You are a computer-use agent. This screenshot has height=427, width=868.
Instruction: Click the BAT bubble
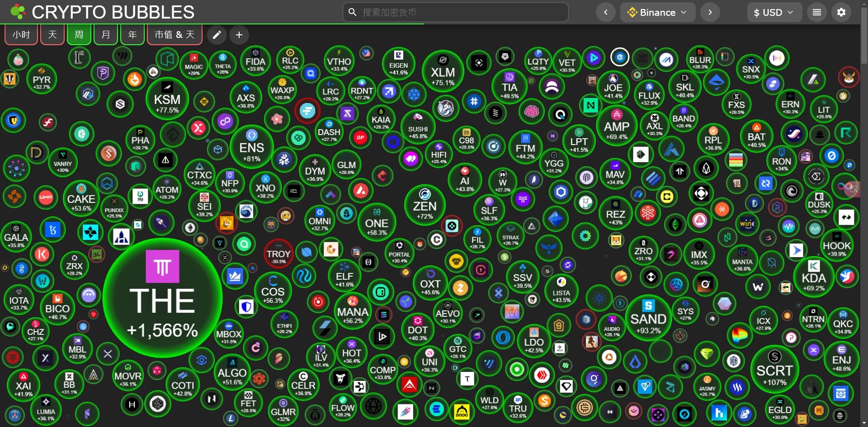click(756, 136)
